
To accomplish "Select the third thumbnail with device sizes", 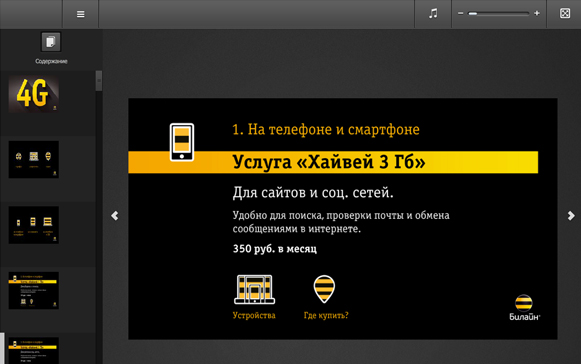I will tap(34, 225).
